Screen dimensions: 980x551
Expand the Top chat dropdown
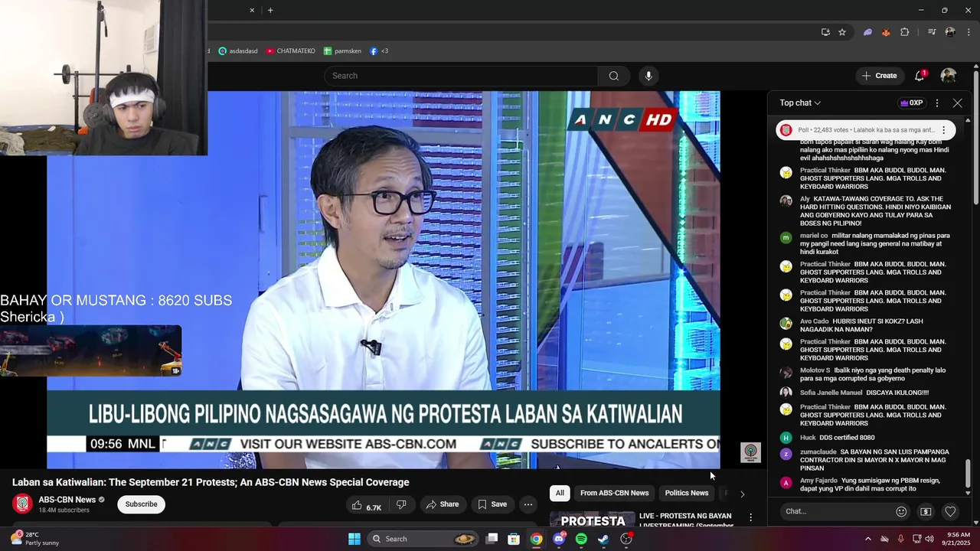(800, 103)
